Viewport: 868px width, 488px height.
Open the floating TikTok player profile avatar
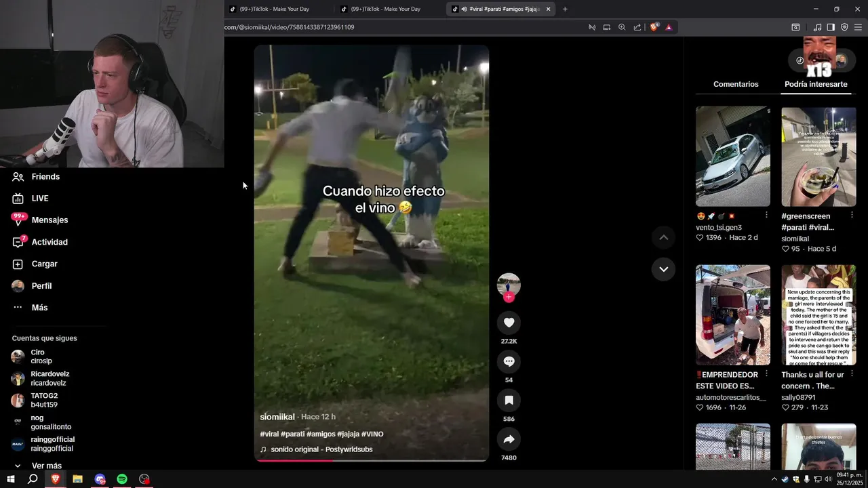(841, 60)
